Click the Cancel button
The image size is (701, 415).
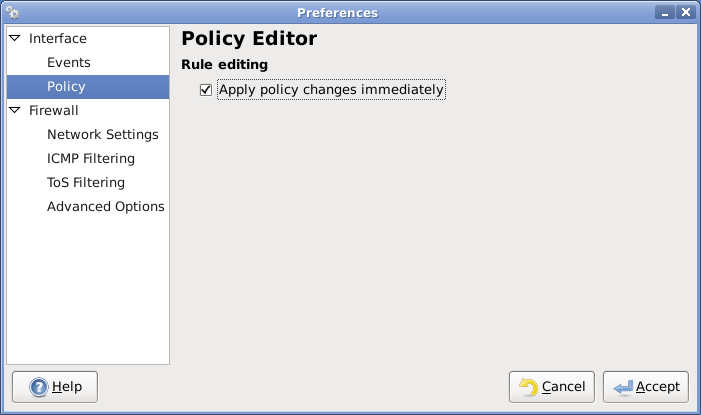click(x=552, y=387)
